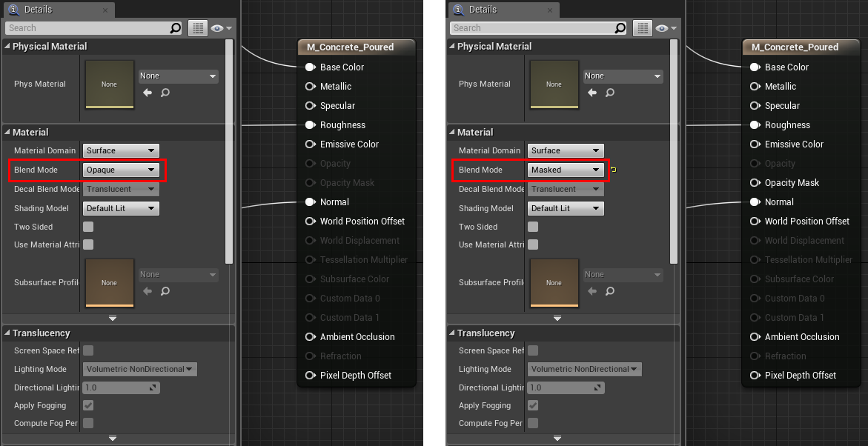Click Directional Lighting value field in Opaque panel

pos(122,388)
